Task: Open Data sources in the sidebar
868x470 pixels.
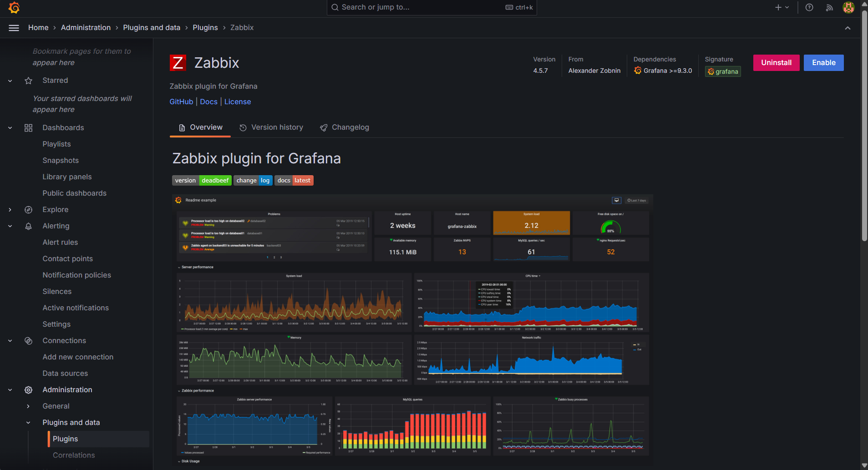Action: (65, 374)
